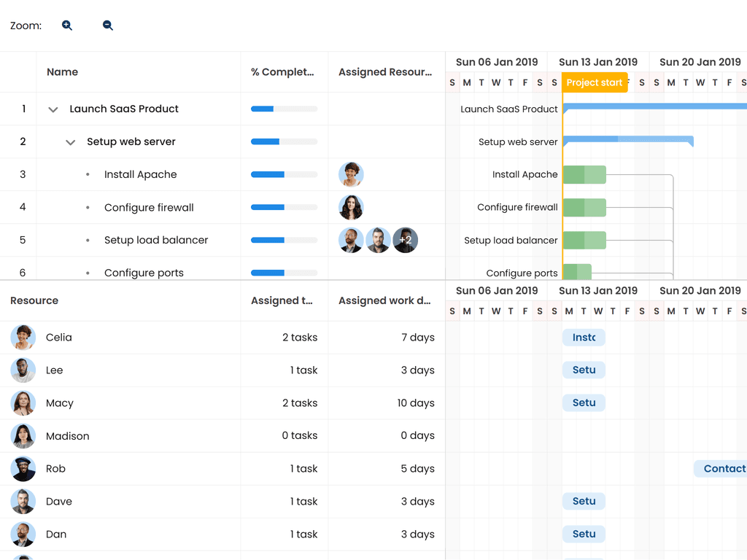Open the assignee avatar on Install Apache row
This screenshot has width=747, height=560.
pyautogui.click(x=351, y=174)
